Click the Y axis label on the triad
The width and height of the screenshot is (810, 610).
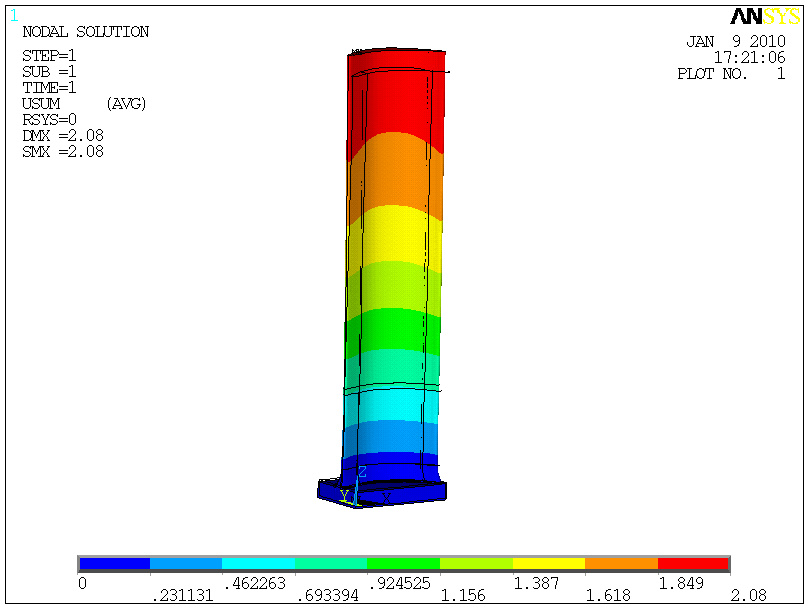(344, 495)
